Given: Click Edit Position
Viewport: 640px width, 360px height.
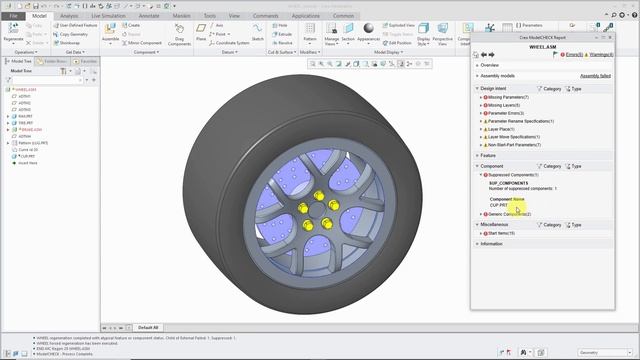Looking at the screenshot, I should [397, 43].
